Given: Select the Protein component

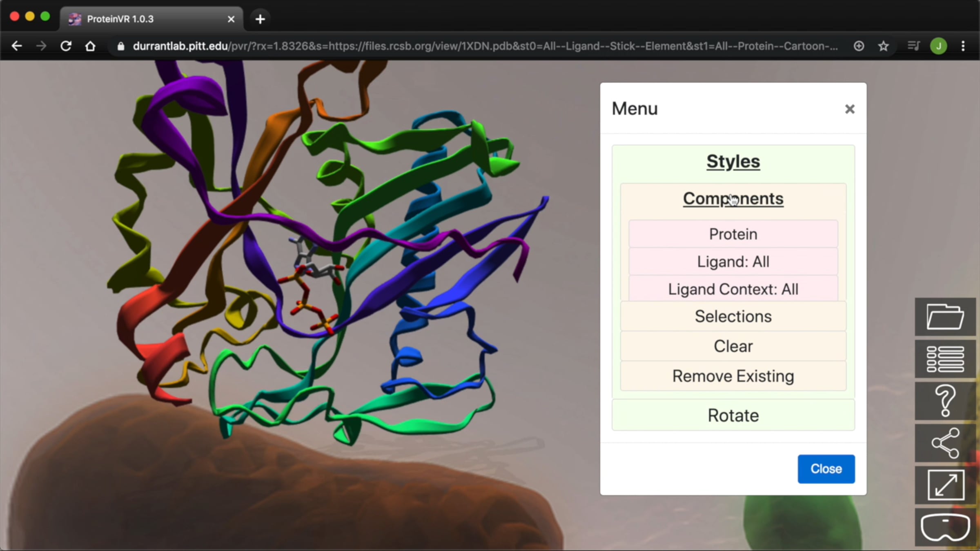Looking at the screenshot, I should 733,234.
